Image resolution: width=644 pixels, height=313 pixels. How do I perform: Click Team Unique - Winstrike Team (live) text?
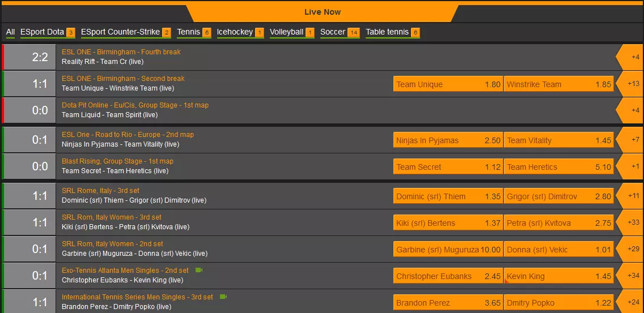coord(118,88)
